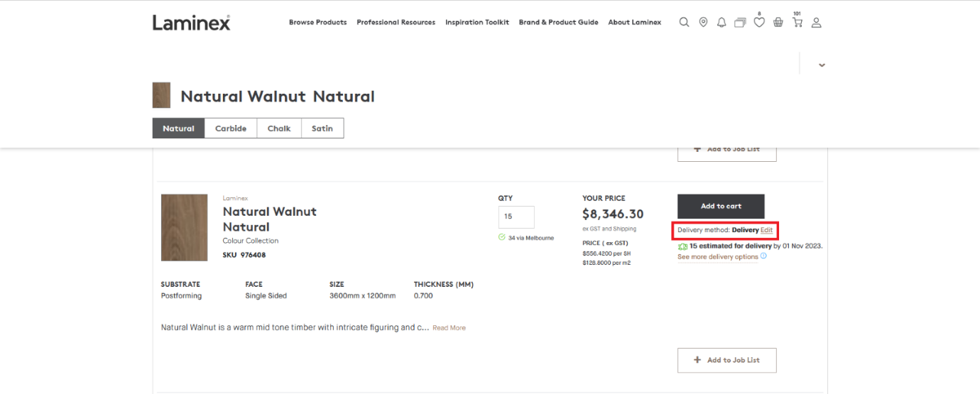Switch to the Chalk finish tab

pyautogui.click(x=279, y=128)
